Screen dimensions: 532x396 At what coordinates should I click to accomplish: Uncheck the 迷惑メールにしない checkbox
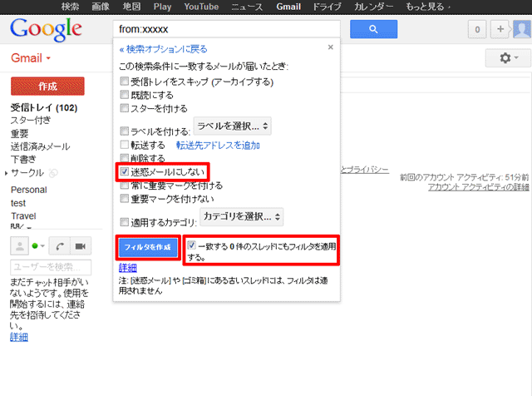coord(125,171)
